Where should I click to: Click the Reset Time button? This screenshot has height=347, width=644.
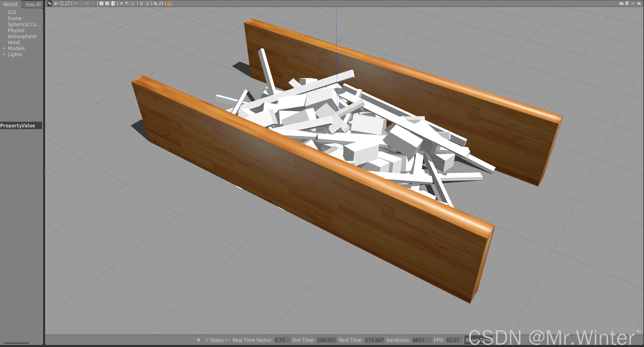coord(478,340)
